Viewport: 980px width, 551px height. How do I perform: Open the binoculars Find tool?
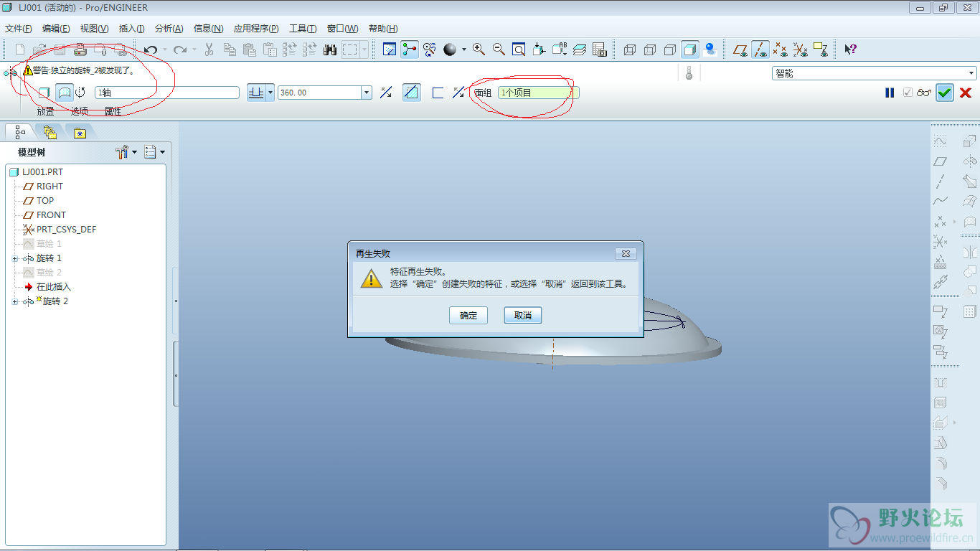point(330,50)
